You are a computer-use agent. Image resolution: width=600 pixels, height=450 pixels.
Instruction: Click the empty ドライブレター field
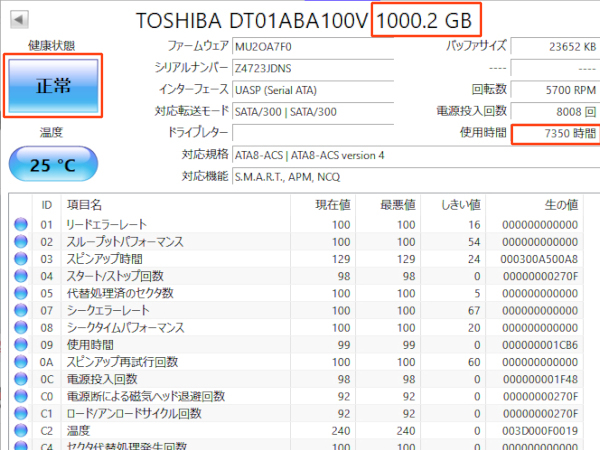(x=313, y=133)
